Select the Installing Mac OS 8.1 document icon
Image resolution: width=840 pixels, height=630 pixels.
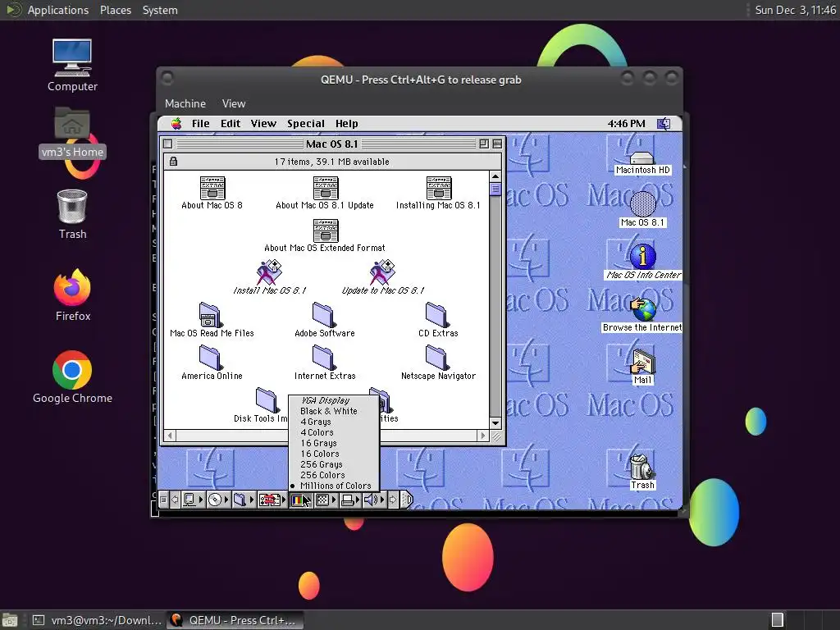coord(439,188)
